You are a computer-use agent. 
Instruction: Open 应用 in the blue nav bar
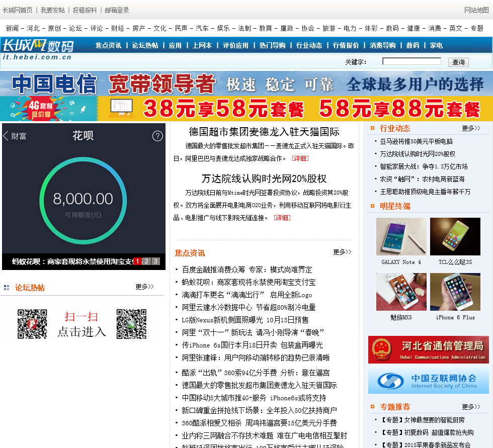175,45
